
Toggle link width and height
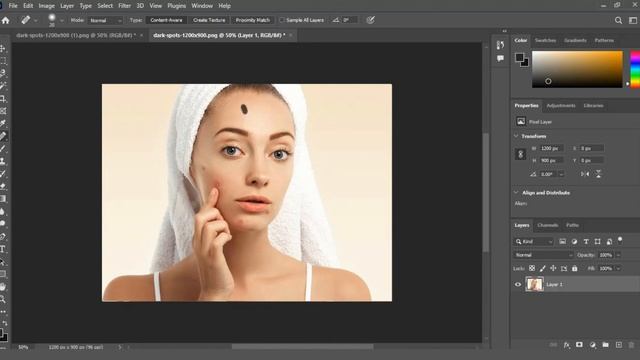[x=520, y=154]
